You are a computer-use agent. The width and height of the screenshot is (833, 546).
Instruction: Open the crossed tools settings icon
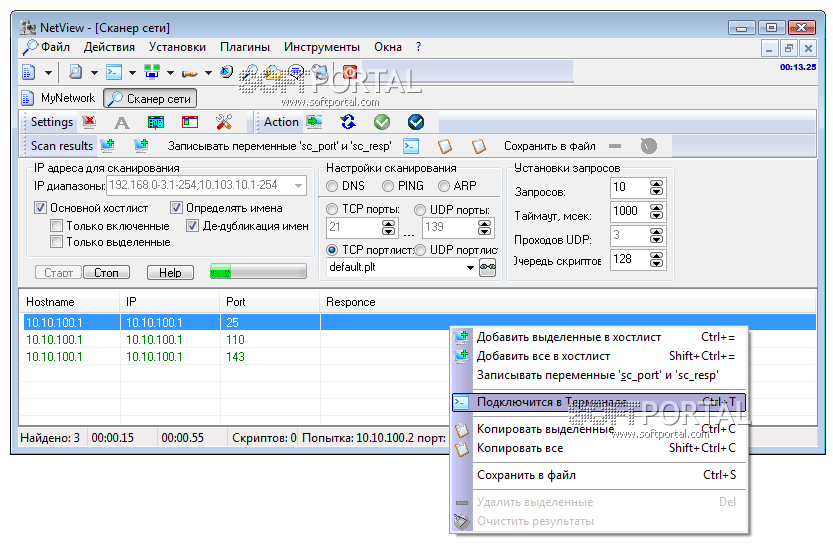[x=224, y=123]
